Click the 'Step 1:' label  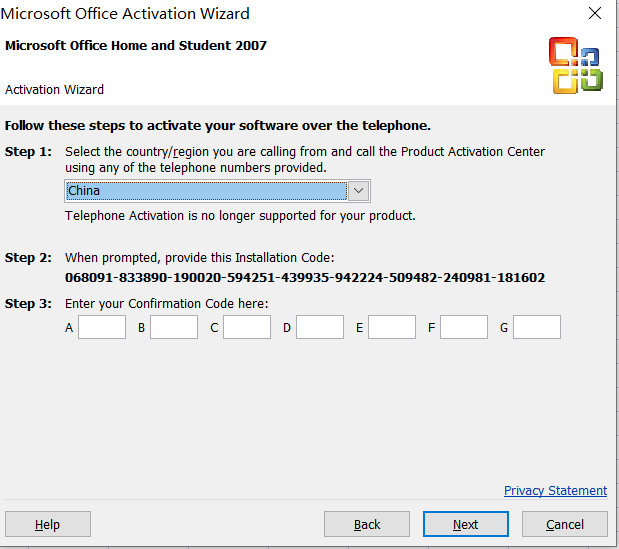tap(28, 152)
